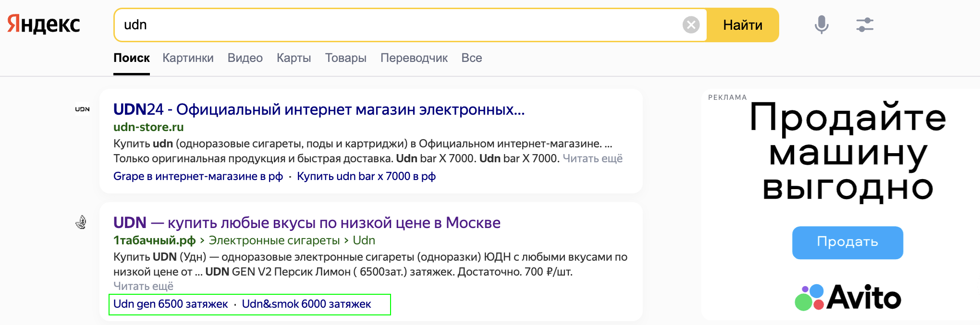
Task: Open the search settings sliders icon
Action: [x=865, y=24]
